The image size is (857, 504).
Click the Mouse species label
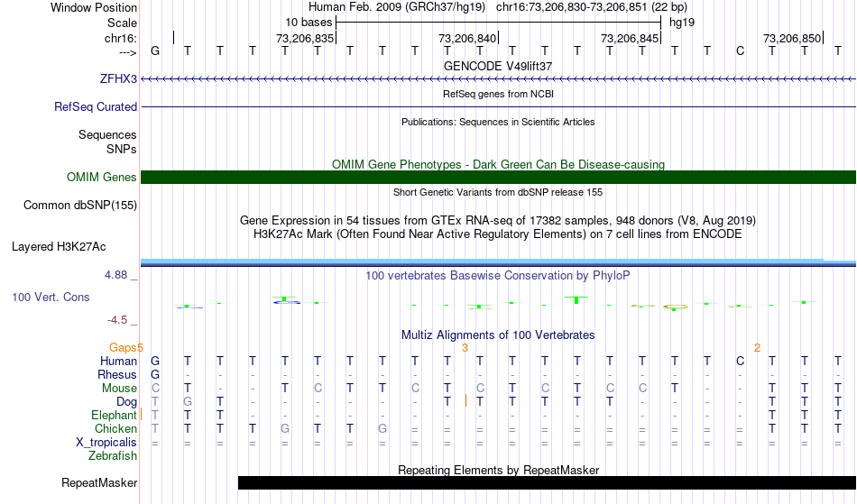[x=119, y=389]
